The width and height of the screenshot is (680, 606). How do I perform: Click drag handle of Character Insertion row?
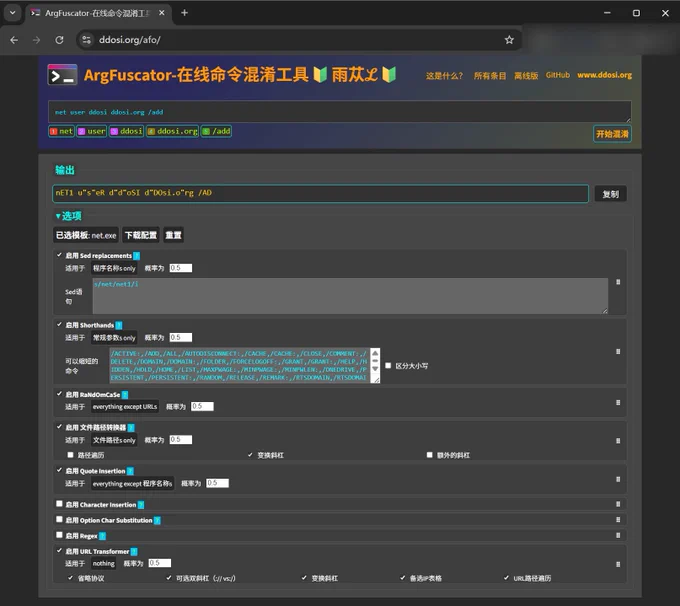tap(618, 504)
